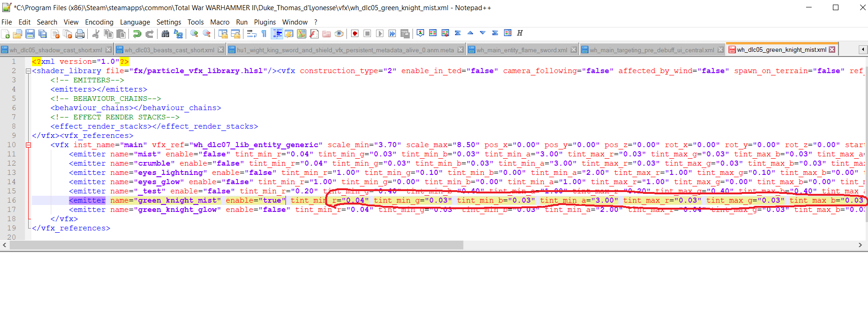Click the macro Playback icon
The image size is (868, 310).
(x=380, y=33)
